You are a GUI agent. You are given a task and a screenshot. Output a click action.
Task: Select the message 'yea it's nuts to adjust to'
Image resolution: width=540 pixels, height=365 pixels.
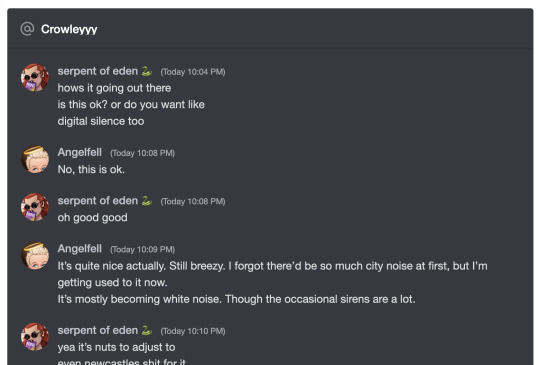(x=116, y=347)
